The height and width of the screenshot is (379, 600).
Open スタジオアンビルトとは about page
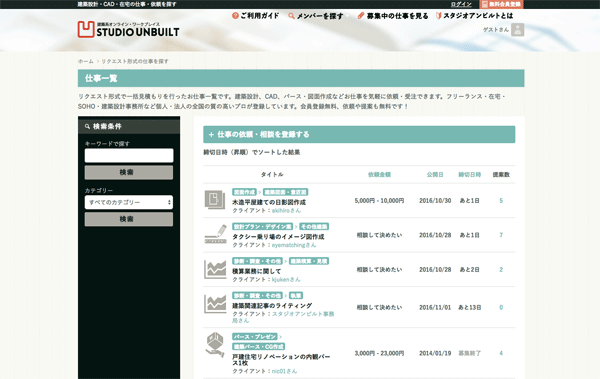474,16
